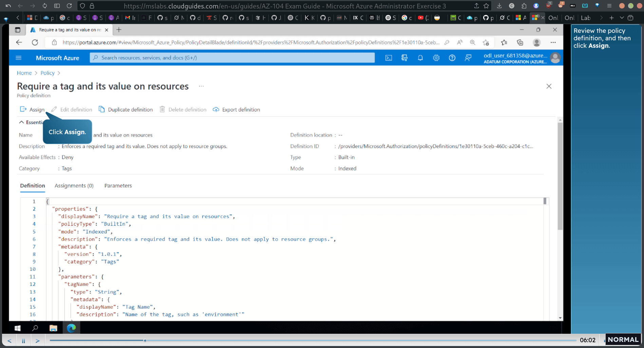644x348 pixels.
Task: Refresh the Azure portal page in Edge
Action: [35, 42]
